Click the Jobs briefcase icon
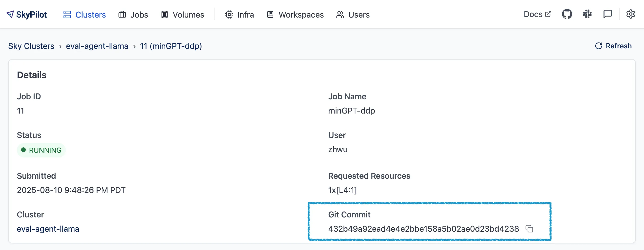The width and height of the screenshot is (644, 250). (122, 15)
